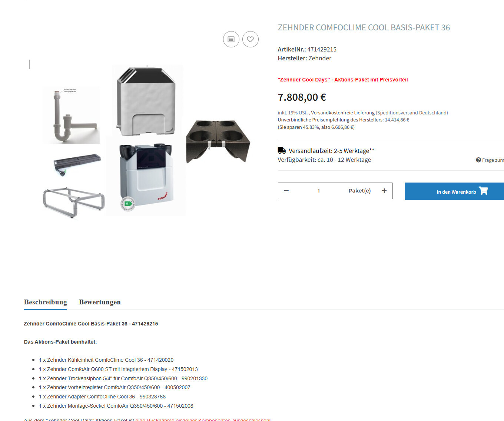Select the Beschreibung tab

46,302
